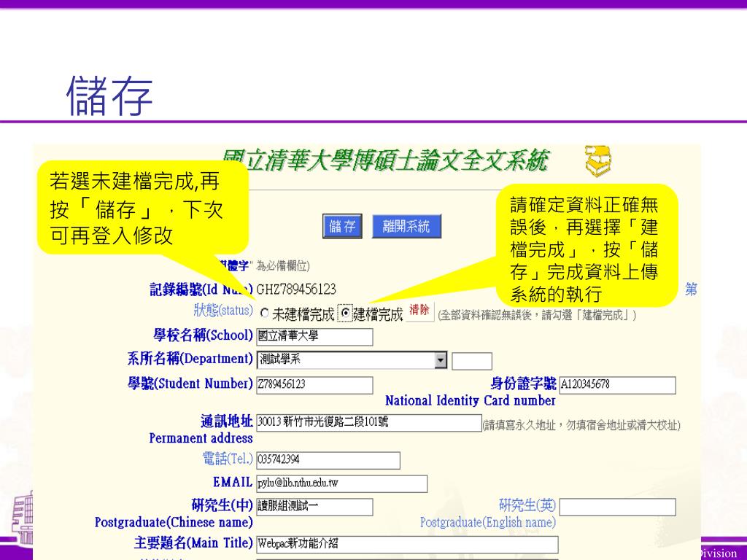Click the 研究生(中) Chinese name field

pos(314,507)
